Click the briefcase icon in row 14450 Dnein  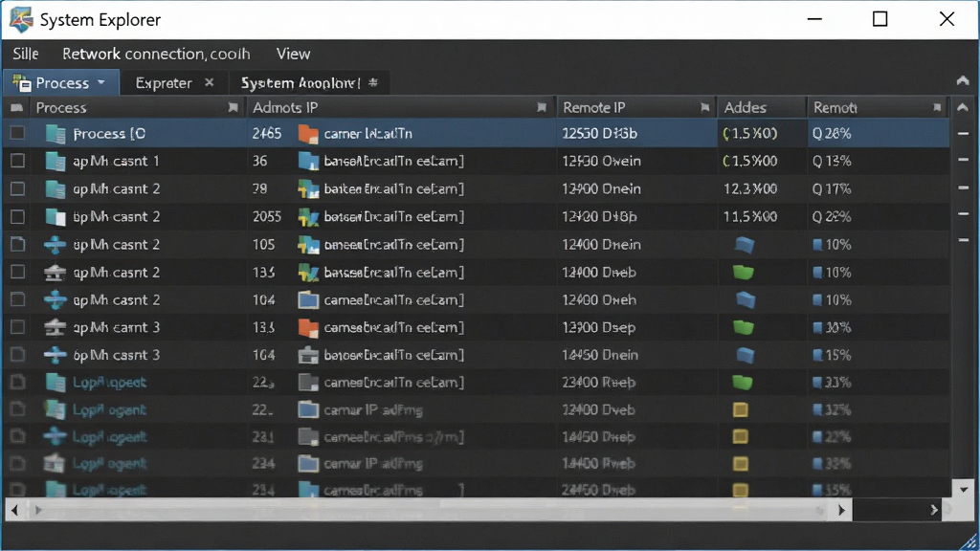(308, 355)
